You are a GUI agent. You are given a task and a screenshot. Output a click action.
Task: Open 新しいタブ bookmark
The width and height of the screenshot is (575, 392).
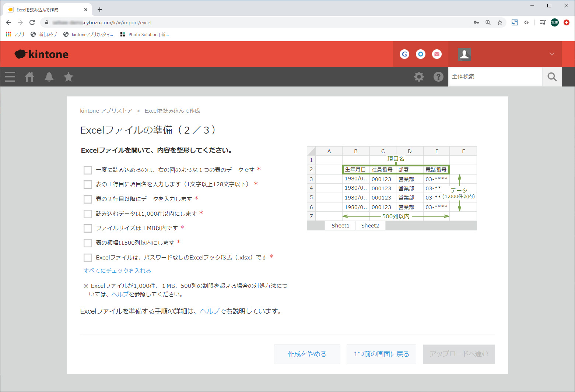pos(44,34)
